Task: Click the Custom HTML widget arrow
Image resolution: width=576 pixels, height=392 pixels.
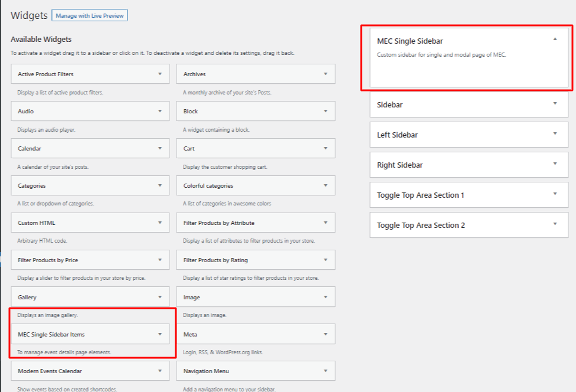Action: click(x=160, y=223)
